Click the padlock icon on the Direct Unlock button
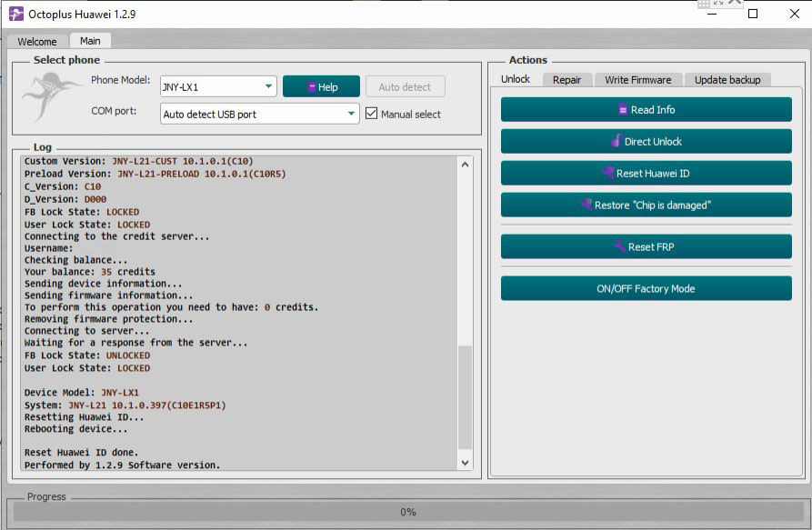The width and height of the screenshot is (812, 530). [x=617, y=141]
